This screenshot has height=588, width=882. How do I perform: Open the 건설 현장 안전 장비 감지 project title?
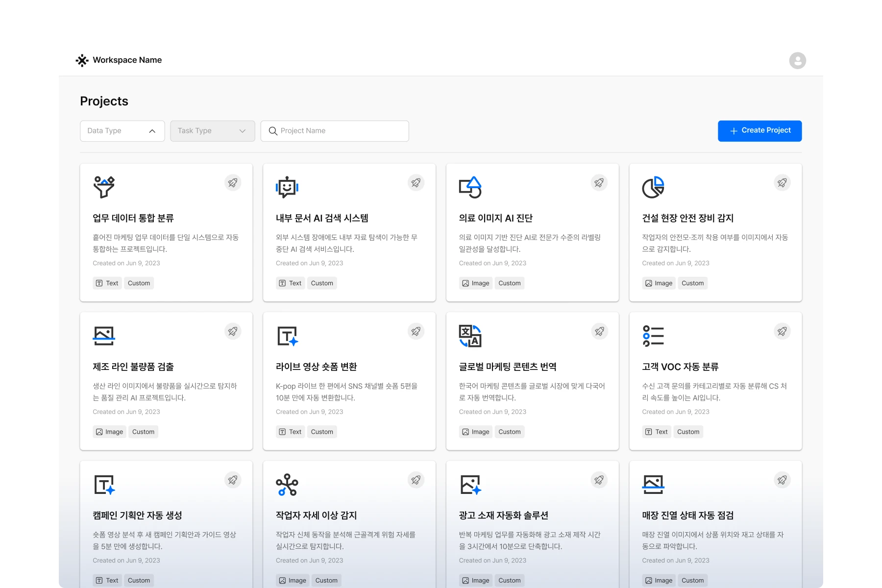pos(688,218)
